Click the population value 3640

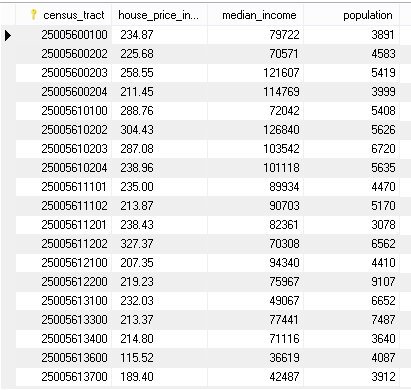[383, 339]
